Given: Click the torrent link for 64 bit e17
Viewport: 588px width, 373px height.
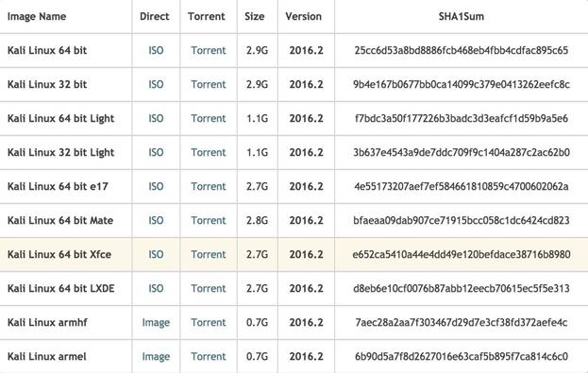Looking at the screenshot, I should tap(209, 187).
